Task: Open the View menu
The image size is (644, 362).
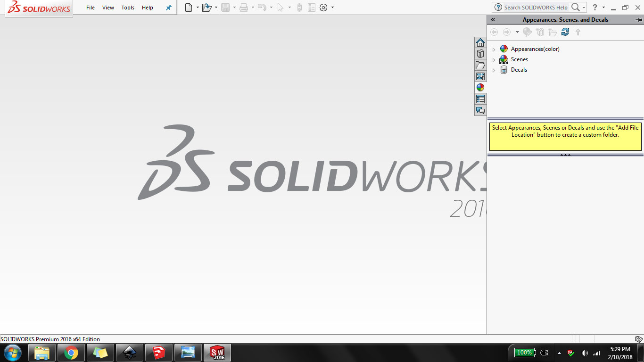Action: [108, 8]
